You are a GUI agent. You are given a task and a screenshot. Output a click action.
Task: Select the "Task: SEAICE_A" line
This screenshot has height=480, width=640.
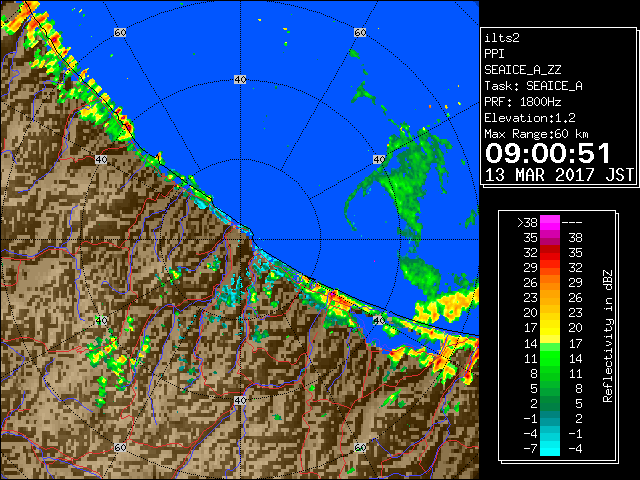click(533, 86)
